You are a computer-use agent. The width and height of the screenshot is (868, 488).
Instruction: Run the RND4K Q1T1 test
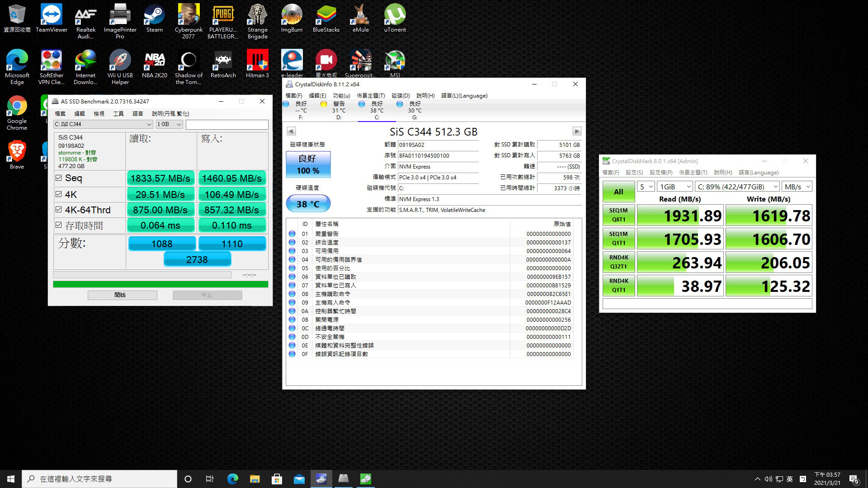pyautogui.click(x=618, y=286)
